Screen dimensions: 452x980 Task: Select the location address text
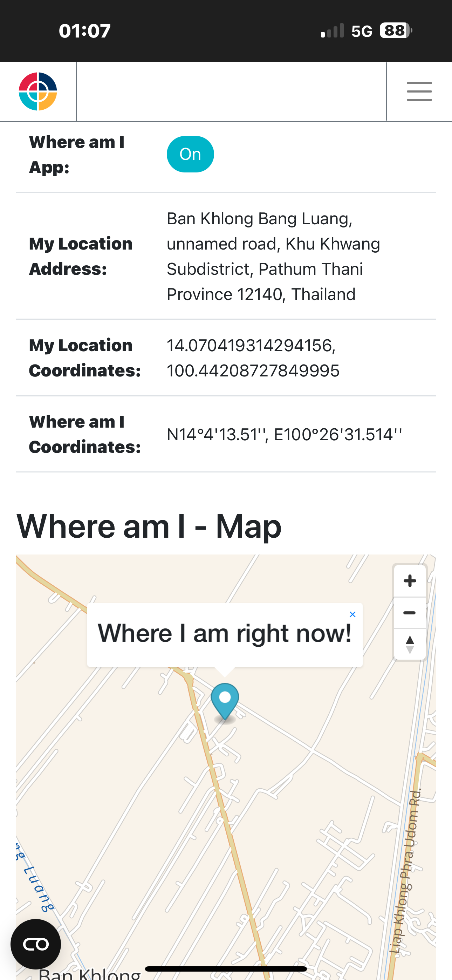point(273,257)
